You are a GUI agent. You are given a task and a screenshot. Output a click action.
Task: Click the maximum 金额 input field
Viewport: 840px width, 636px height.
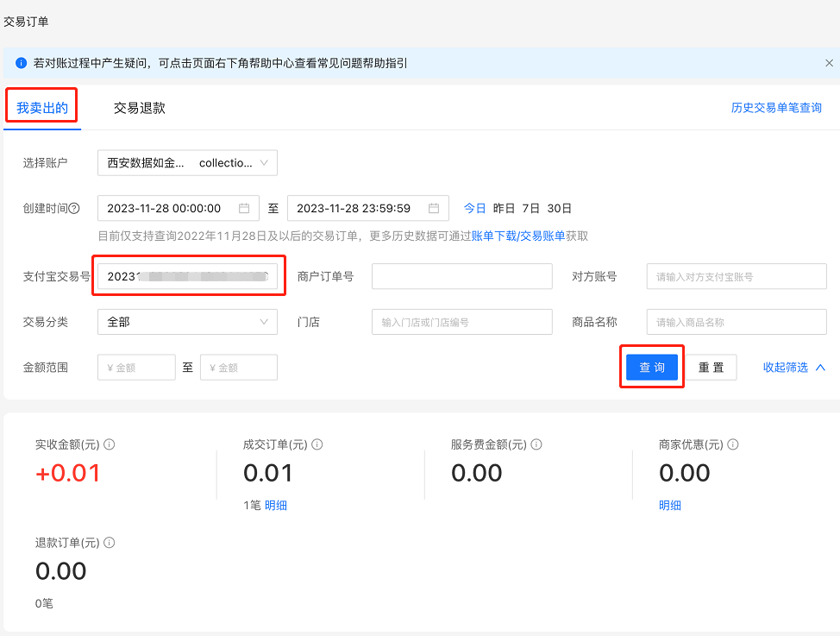pos(239,368)
